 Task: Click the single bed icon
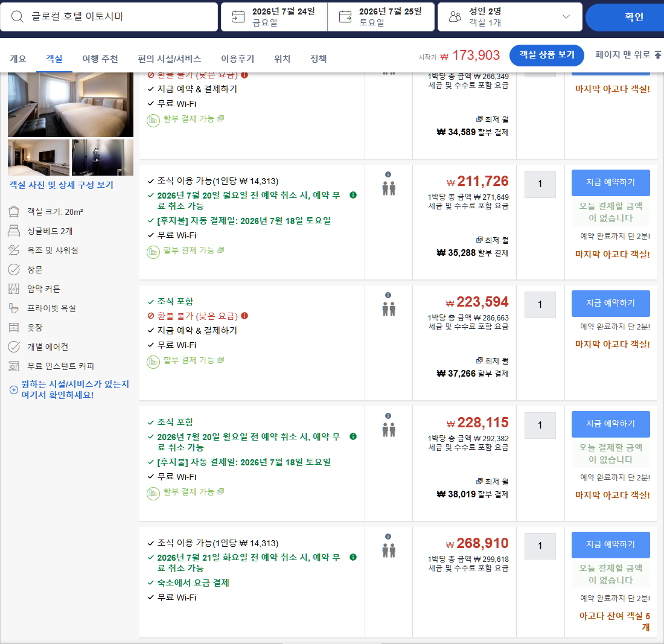click(x=14, y=231)
